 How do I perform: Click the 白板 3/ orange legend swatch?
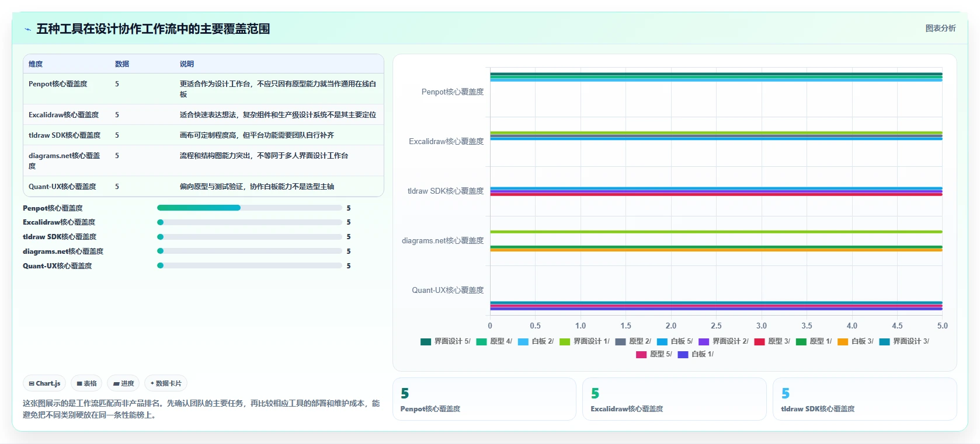[843, 342]
